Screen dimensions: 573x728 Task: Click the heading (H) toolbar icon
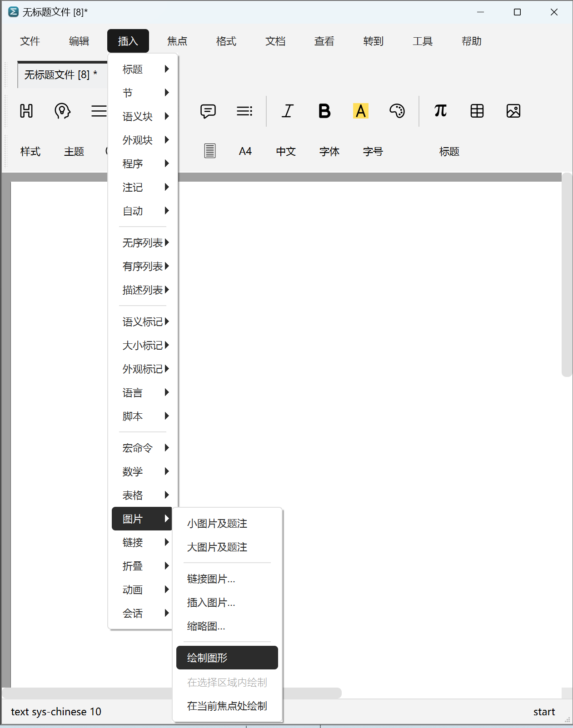click(26, 111)
